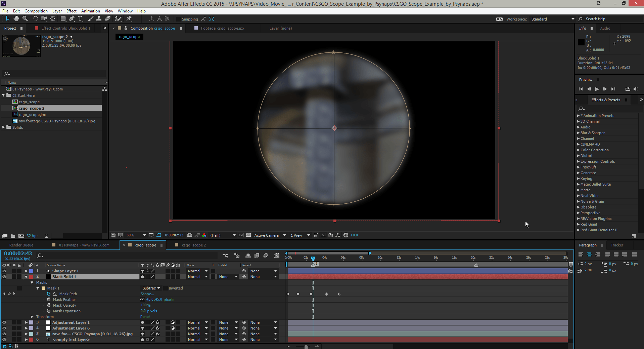Select the Hand tool
The height and width of the screenshot is (349, 644).
(x=16, y=19)
